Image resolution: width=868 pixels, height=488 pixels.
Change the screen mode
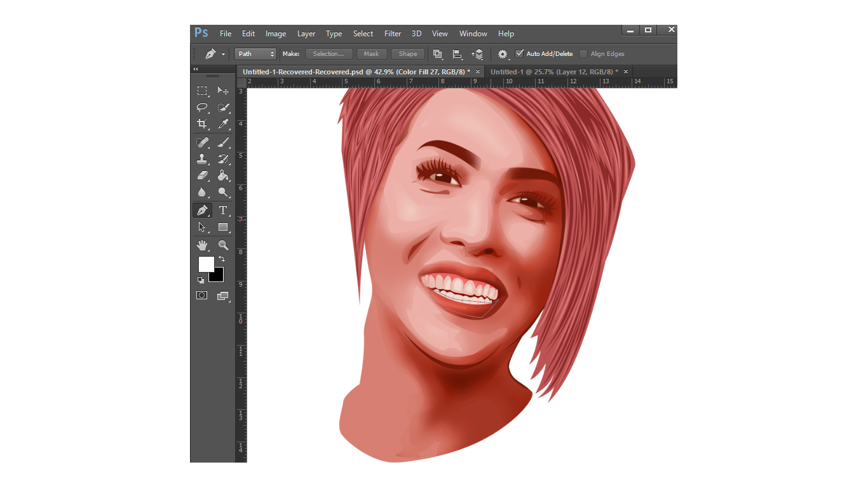click(x=222, y=295)
